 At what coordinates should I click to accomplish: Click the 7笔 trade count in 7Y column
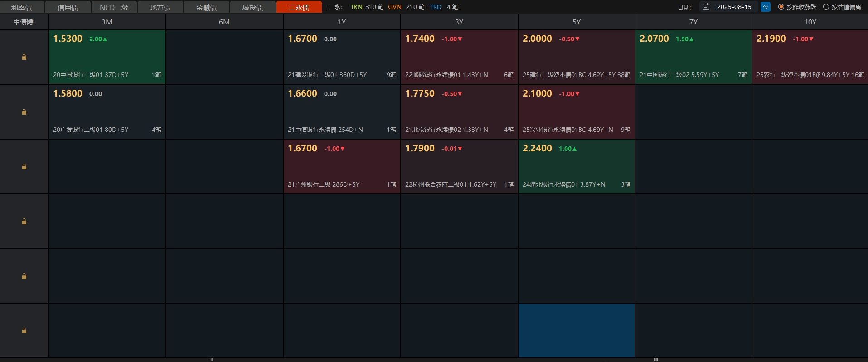tap(742, 75)
